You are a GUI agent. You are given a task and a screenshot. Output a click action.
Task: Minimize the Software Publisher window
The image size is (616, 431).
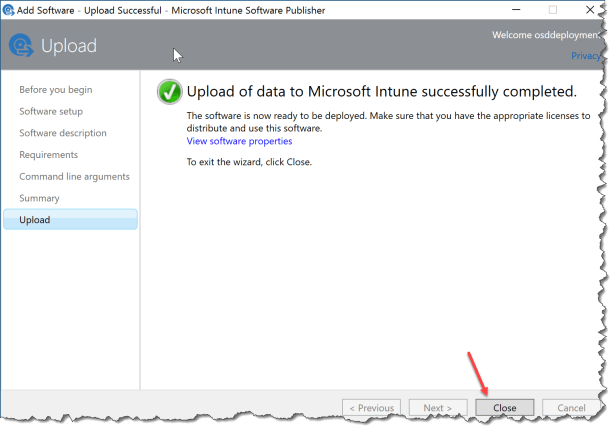click(x=516, y=9)
